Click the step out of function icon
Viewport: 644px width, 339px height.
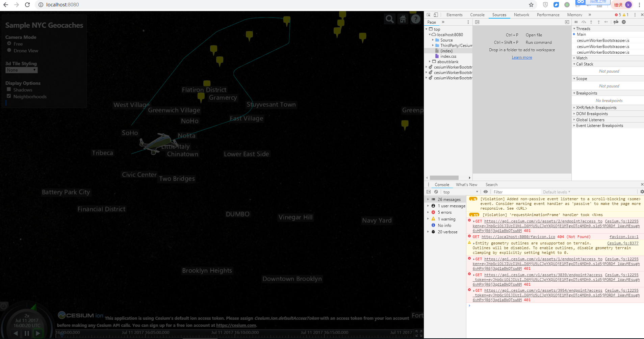(x=598, y=22)
